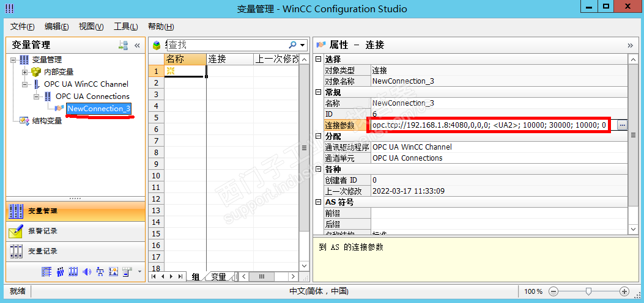Collapse the 各种 property group
The image size is (644, 303).
(318, 169)
